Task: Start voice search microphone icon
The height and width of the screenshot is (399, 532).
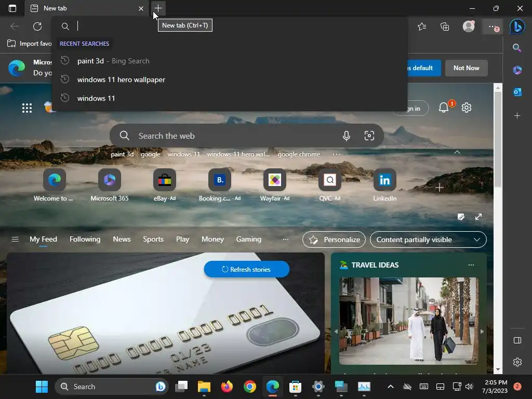Action: (x=347, y=136)
